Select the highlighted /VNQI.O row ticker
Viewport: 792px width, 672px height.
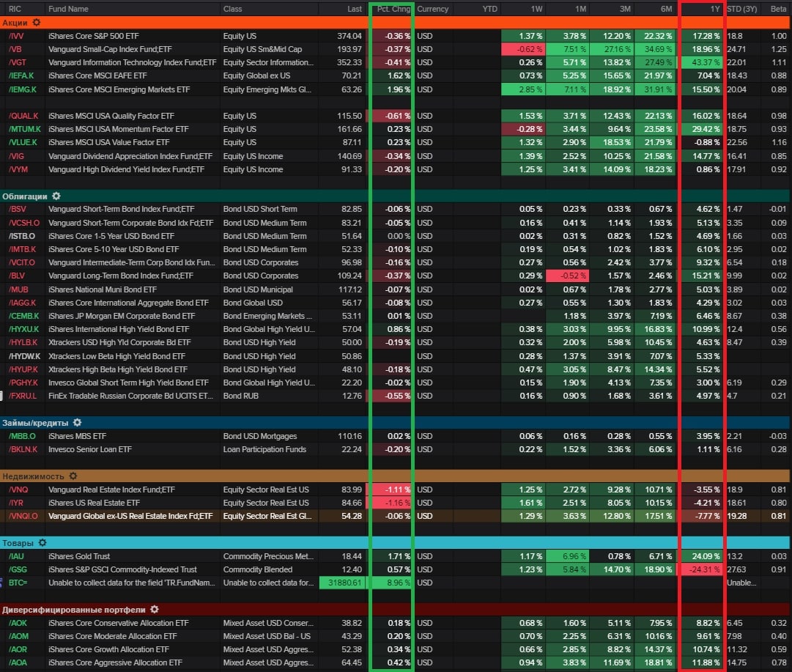point(23,516)
